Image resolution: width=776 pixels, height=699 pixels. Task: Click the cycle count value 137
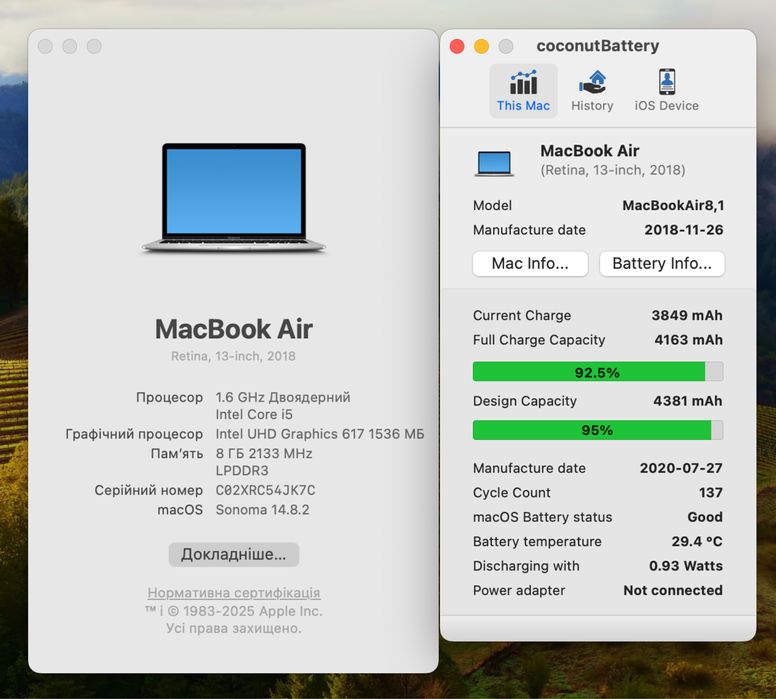tap(711, 493)
